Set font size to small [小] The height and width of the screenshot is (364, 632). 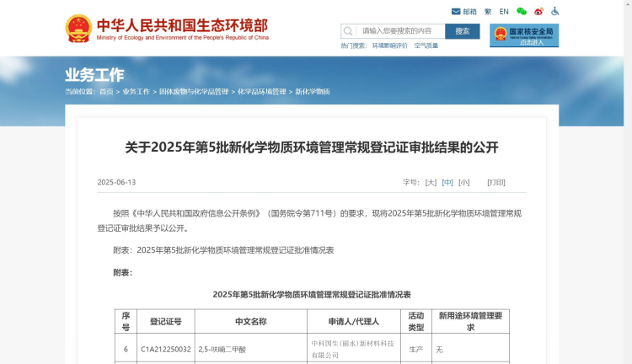coord(463,182)
